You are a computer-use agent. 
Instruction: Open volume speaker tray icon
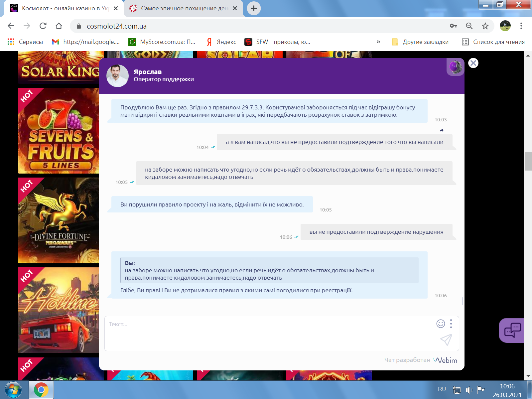(x=469, y=390)
